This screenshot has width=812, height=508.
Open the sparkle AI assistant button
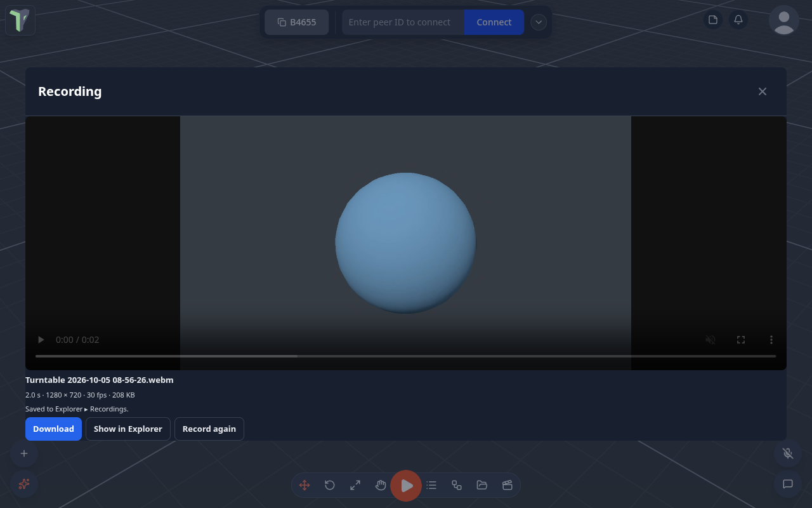coord(24,484)
